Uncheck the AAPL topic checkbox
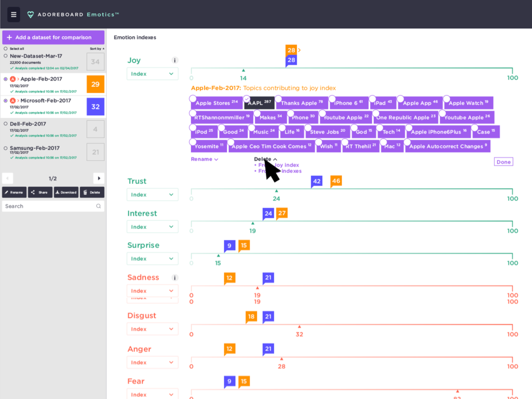Screen dimensions: 532x399 pos(247,99)
